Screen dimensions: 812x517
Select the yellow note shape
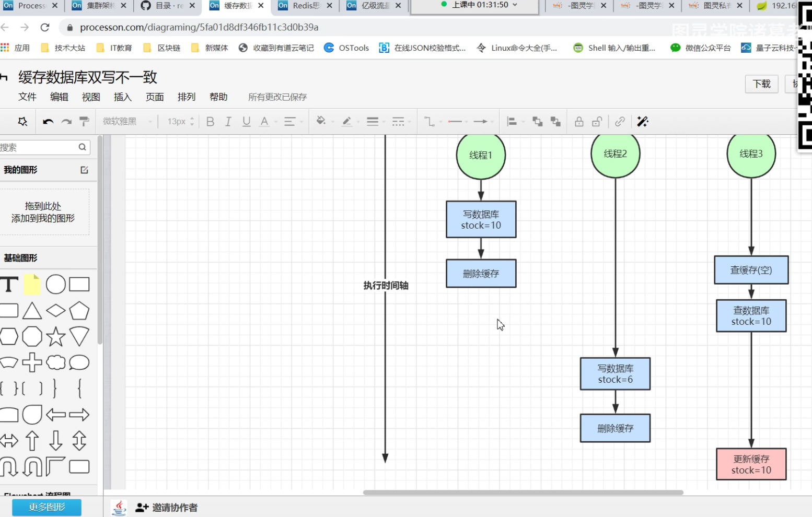tap(32, 284)
